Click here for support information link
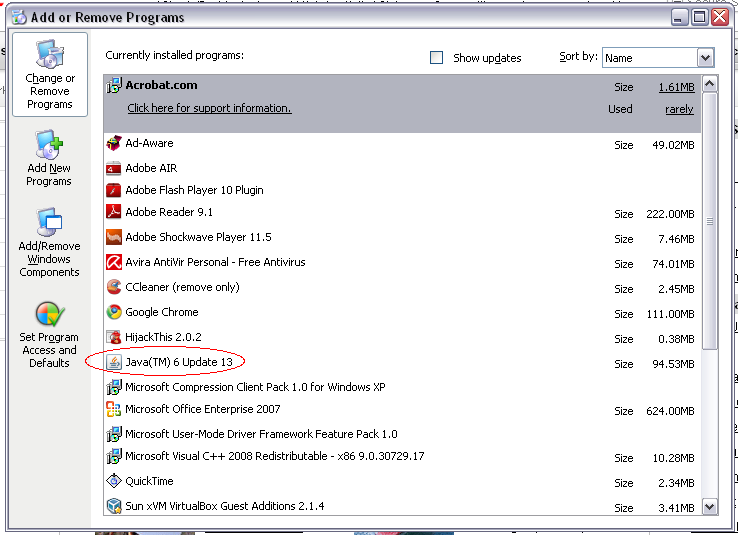Image resolution: width=738 pixels, height=535 pixels. coord(209,108)
